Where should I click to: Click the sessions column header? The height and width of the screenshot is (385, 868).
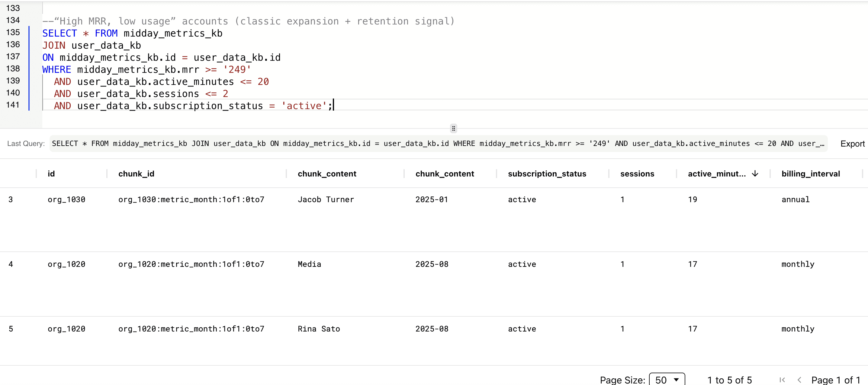[637, 174]
